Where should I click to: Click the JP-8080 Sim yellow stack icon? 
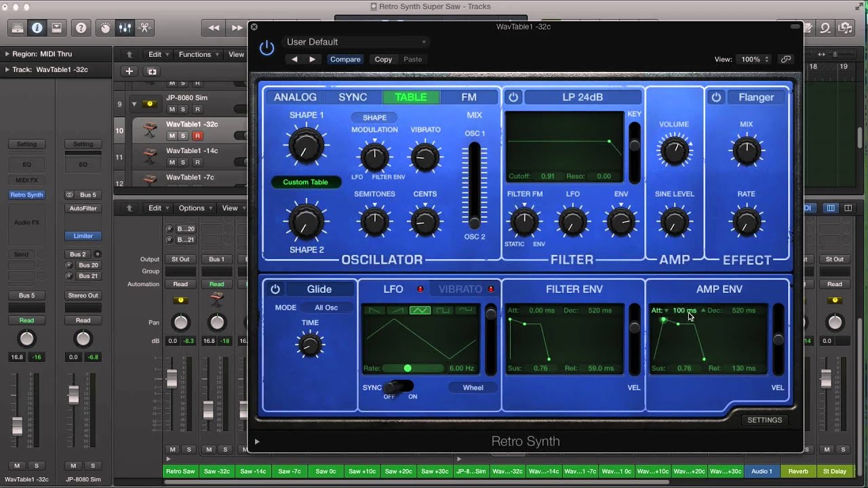click(x=150, y=104)
